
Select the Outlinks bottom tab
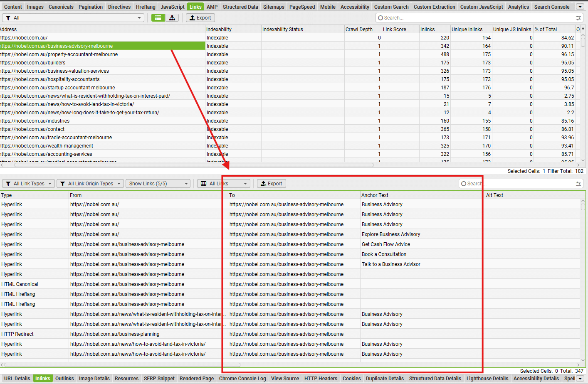click(64, 379)
